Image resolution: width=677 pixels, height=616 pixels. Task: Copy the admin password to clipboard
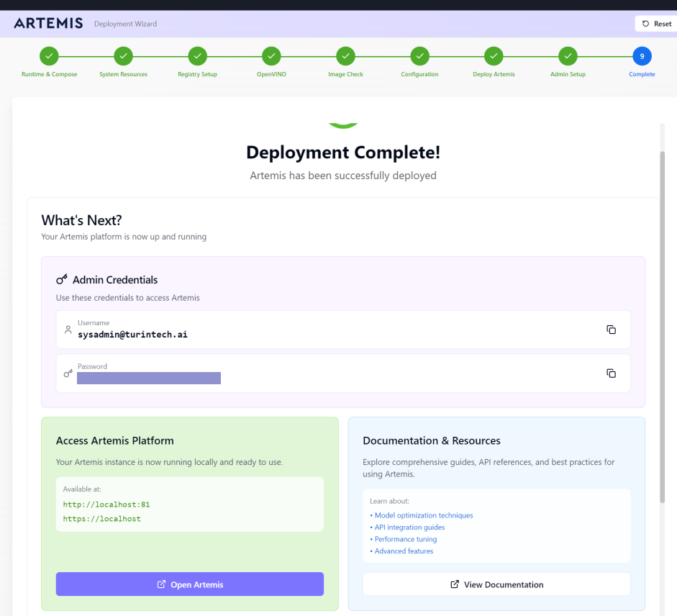tap(611, 373)
